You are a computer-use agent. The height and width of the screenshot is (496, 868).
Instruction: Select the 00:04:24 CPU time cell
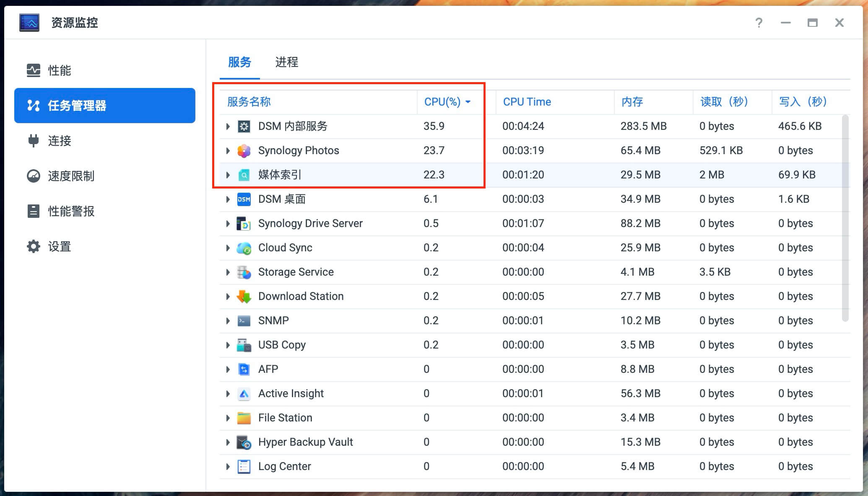click(x=523, y=126)
